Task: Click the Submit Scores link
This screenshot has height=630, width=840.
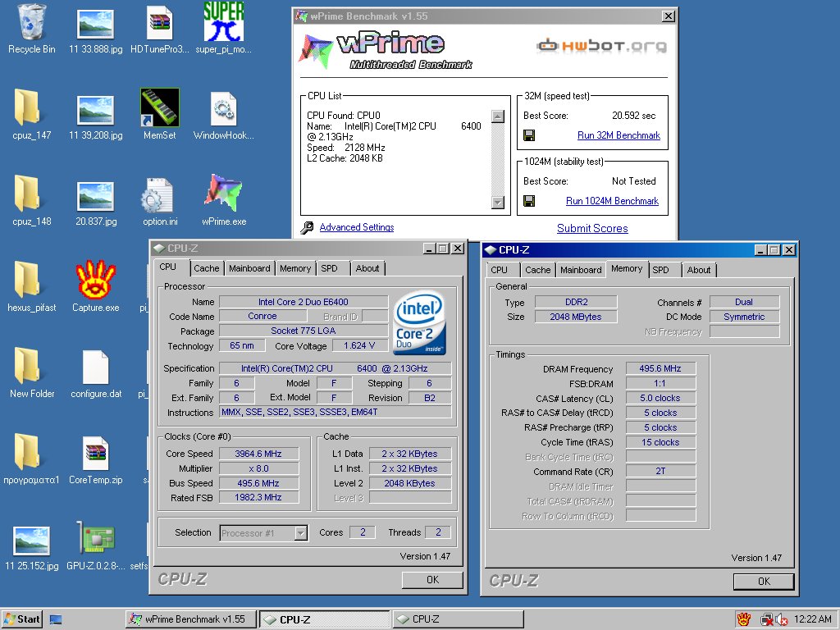Action: tap(592, 228)
